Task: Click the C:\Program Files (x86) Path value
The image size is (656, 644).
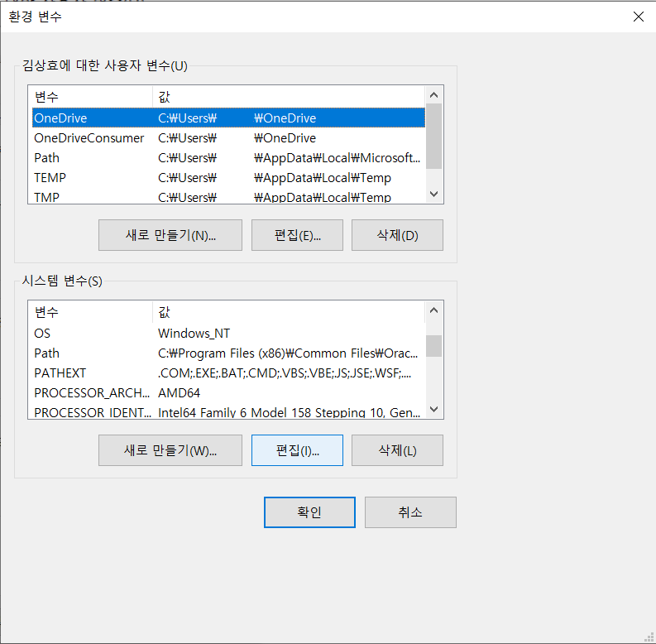Action: pos(288,353)
